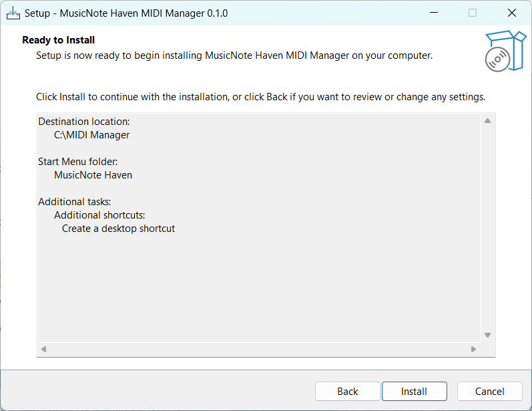Screen dimensions: 532x411
Task: Click the setup installer icon in title bar
Action: pyautogui.click(x=13, y=13)
